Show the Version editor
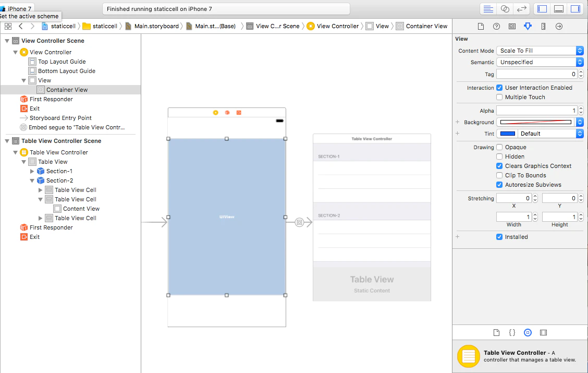Viewport: 588px width, 373px height. coord(522,9)
